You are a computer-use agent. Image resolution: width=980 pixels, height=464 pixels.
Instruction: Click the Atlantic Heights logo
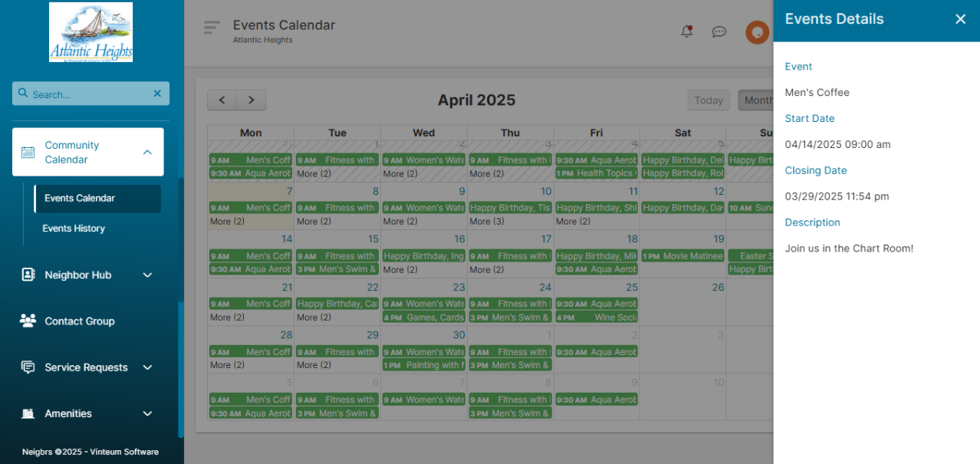[x=90, y=32]
